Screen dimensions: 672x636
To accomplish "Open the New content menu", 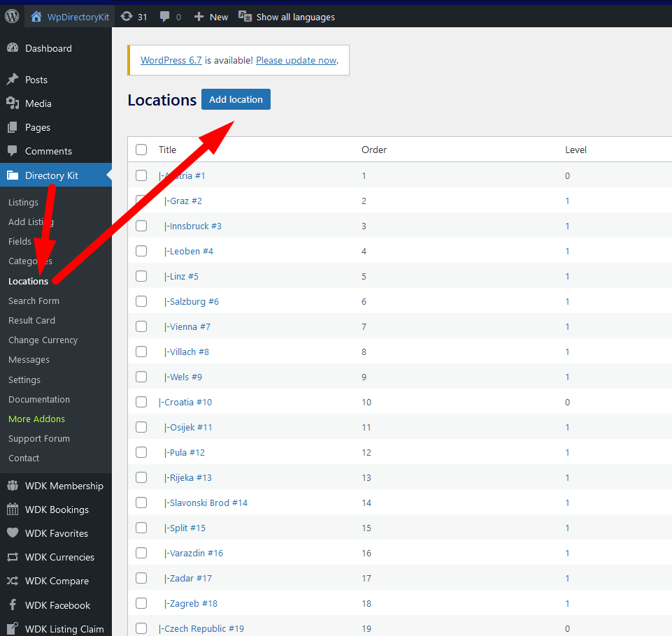I will pos(211,17).
